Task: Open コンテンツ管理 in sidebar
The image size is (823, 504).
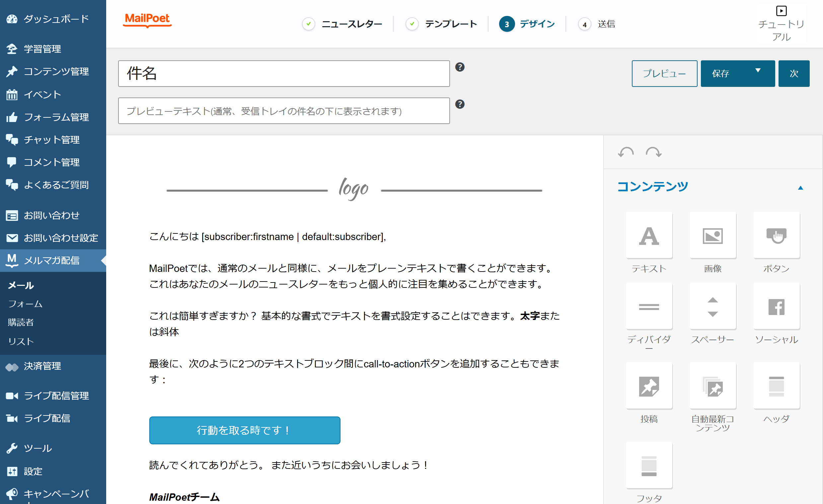Action: point(53,71)
